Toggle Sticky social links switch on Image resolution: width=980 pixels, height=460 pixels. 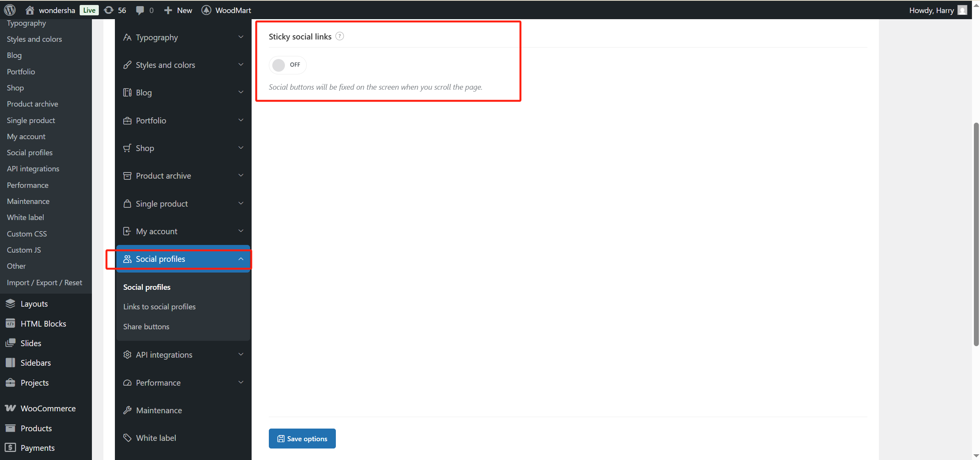click(x=287, y=65)
